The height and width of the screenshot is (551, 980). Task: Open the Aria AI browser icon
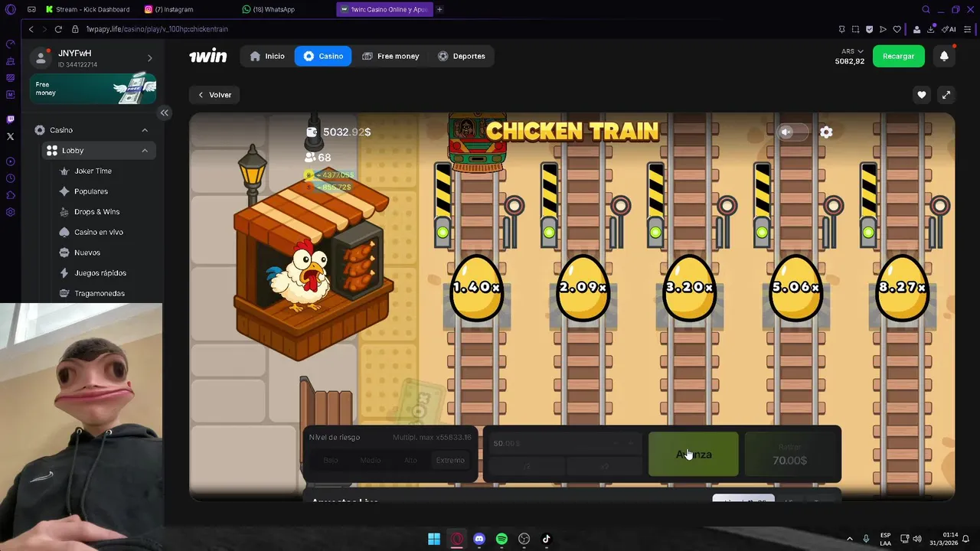tap(950, 29)
